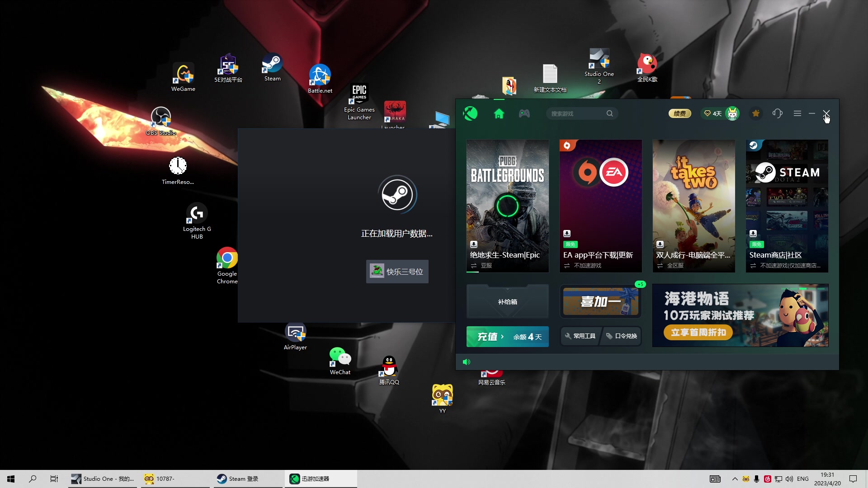Screen dimensions: 868x488
Task: Select the It Takes Two game card
Action: click(693, 206)
